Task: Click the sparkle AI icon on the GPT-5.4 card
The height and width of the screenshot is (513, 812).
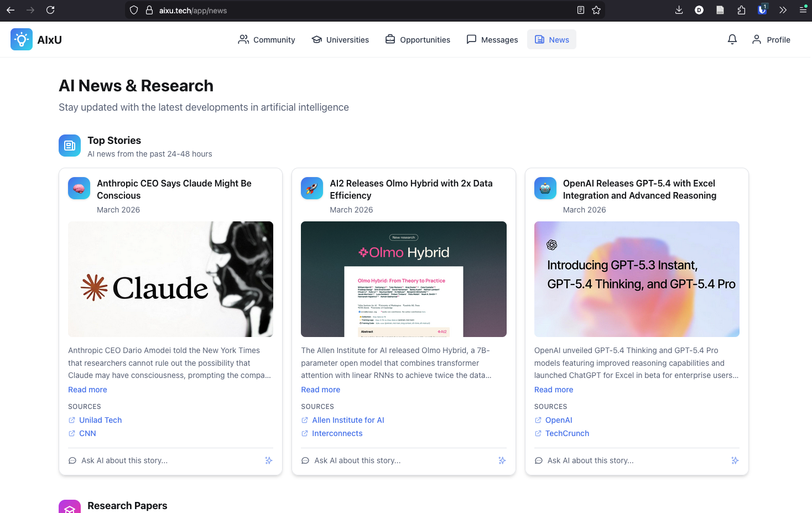Action: point(735,460)
